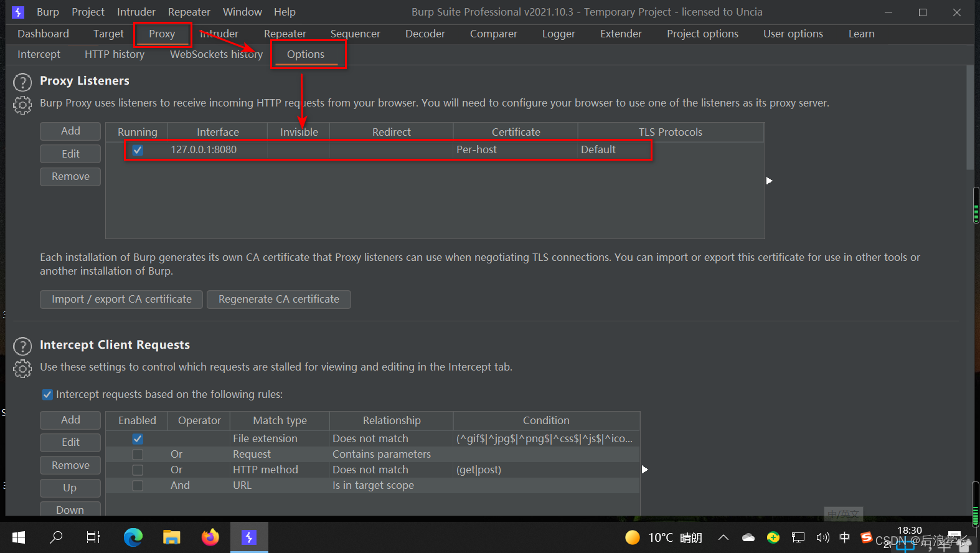This screenshot has height=553, width=980.
Task: Open Sogou input method tray icon
Action: click(866, 537)
